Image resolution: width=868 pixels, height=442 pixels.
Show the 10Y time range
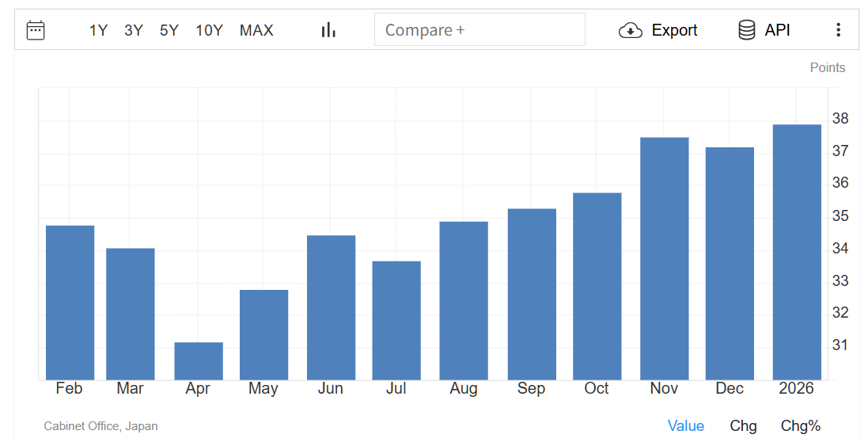pos(209,30)
